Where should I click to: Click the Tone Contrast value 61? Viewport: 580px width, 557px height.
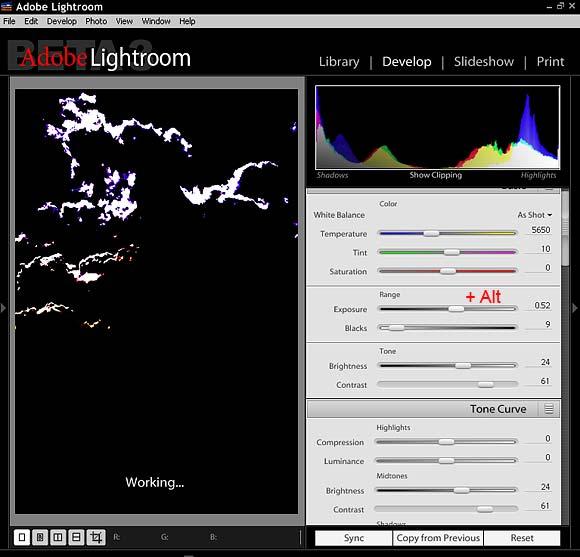coord(545,381)
